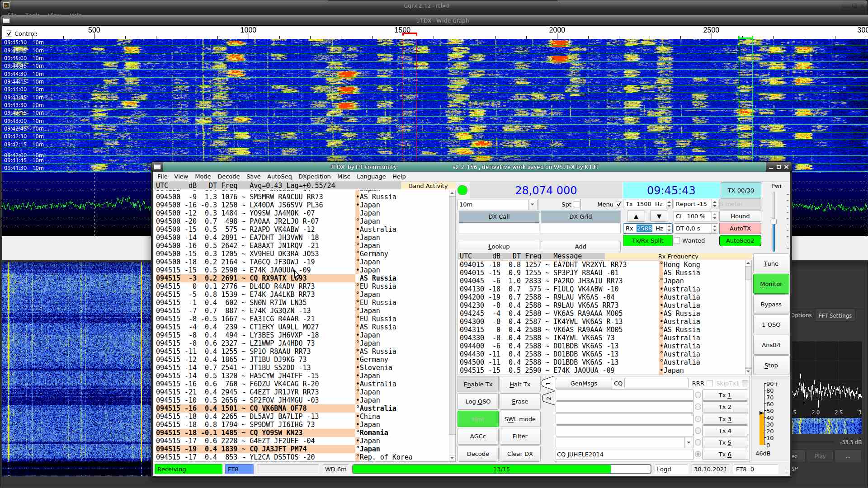The width and height of the screenshot is (868, 488).
Task: Click the green status indicator circle
Action: coord(462,190)
